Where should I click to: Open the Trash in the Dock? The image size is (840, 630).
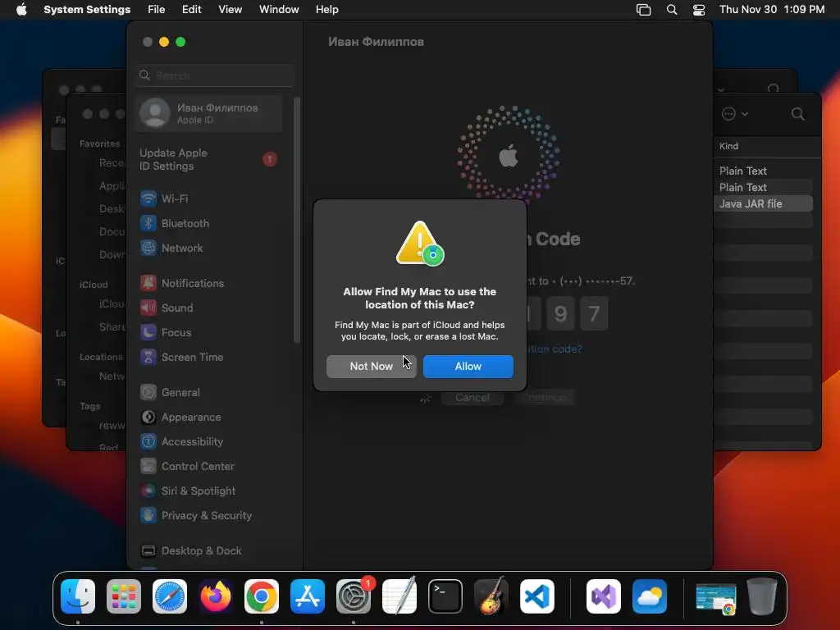click(x=762, y=596)
